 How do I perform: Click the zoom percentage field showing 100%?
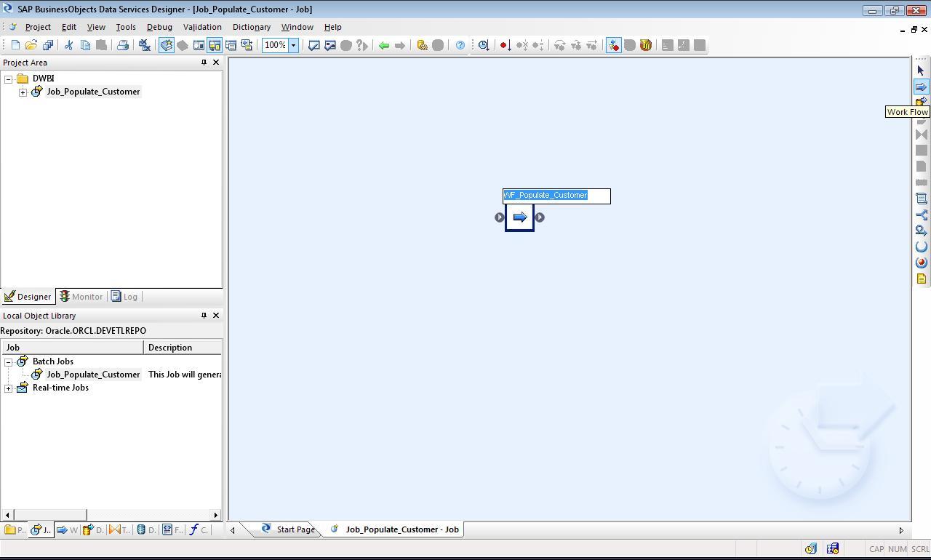276,45
